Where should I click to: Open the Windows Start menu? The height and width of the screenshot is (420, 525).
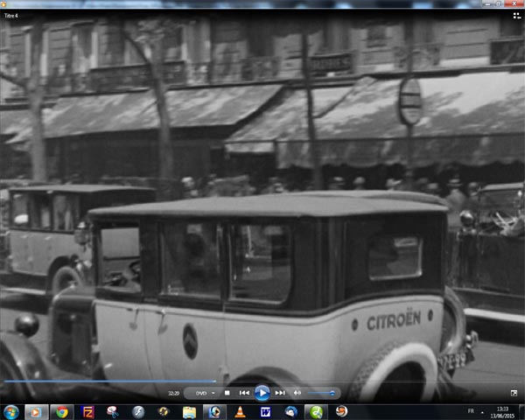coord(11,412)
